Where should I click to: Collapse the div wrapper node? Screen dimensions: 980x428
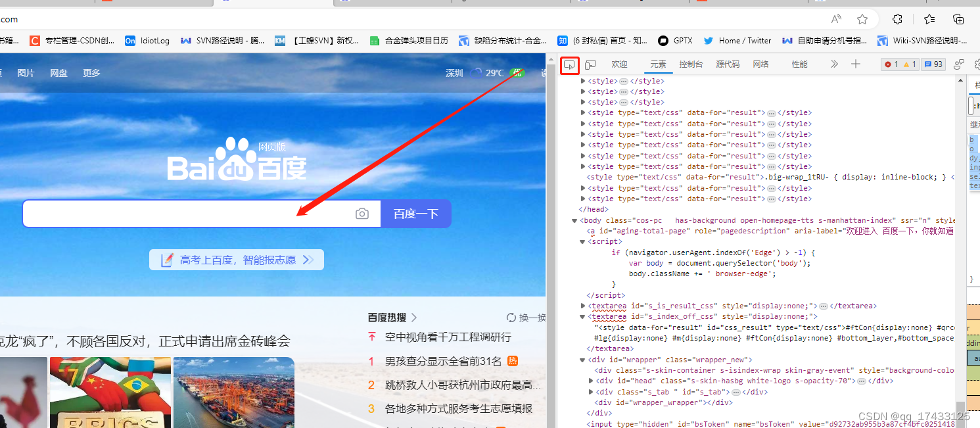click(582, 360)
